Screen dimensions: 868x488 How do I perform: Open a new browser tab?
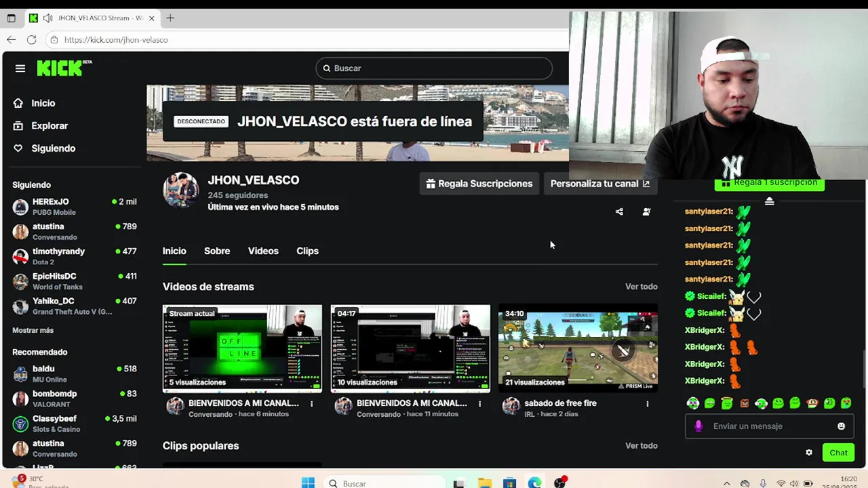pos(170,18)
